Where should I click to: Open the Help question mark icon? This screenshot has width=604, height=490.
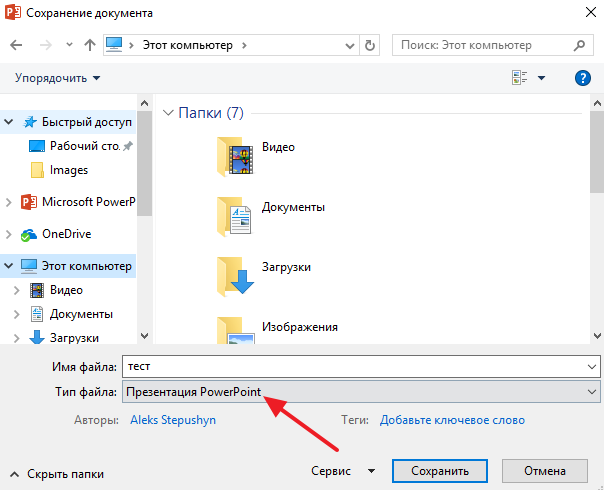pyautogui.click(x=583, y=78)
